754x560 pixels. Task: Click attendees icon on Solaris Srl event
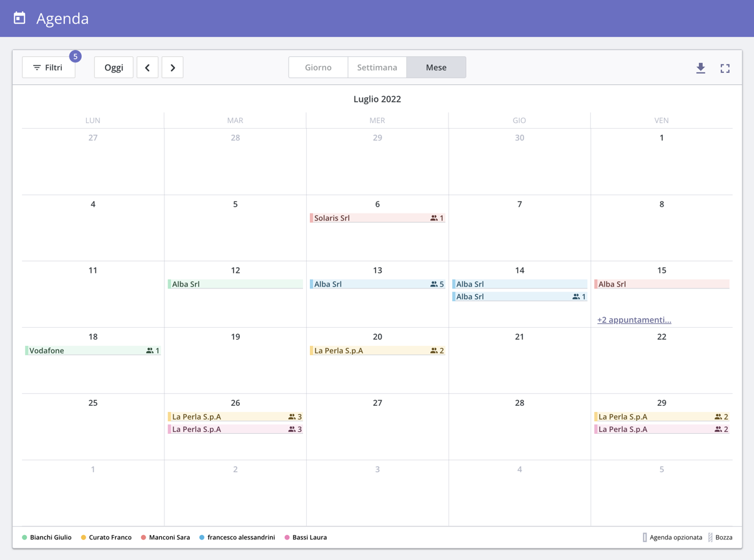tap(434, 218)
